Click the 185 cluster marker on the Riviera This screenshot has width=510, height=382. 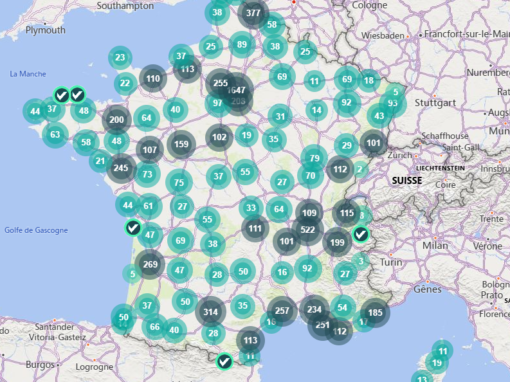point(375,313)
